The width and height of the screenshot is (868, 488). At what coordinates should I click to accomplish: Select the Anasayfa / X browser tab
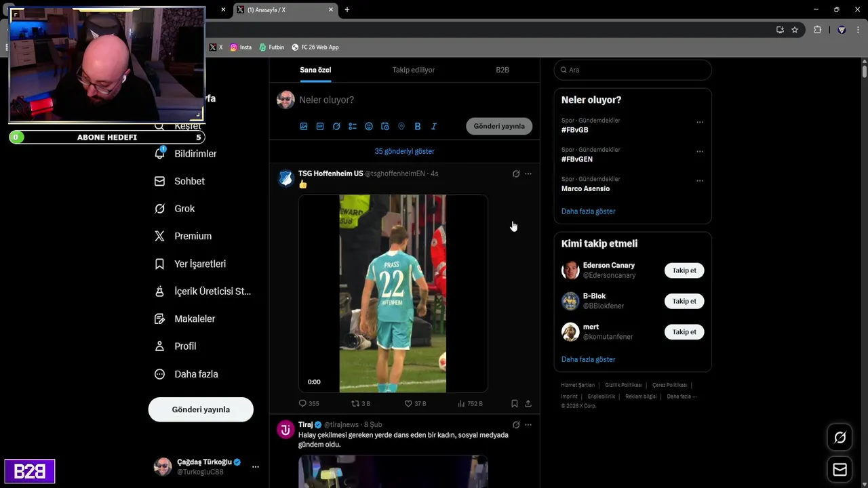pyautogui.click(x=285, y=9)
